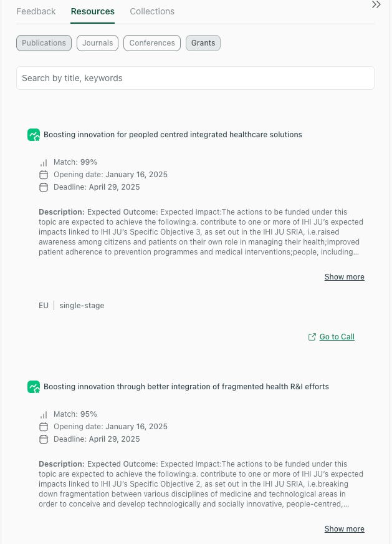The height and width of the screenshot is (544, 392).
Task: Click the bar chart icon showing 95% match
Action: coord(44,414)
